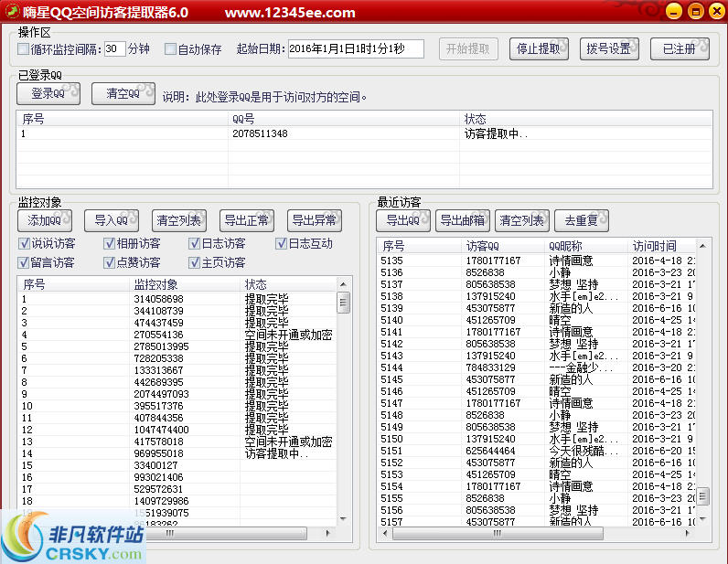728x564 pixels.
Task: Click 清空列表 in 最近访客 panel
Action: 522,220
